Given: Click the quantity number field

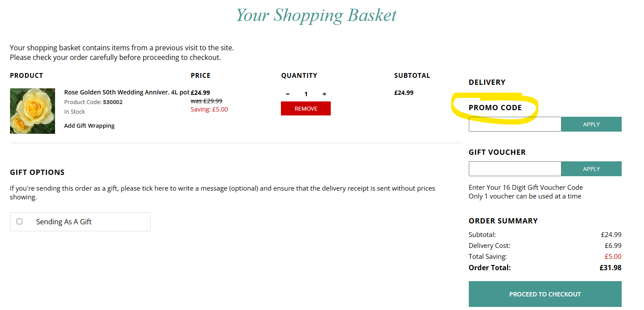Looking at the screenshot, I should [x=306, y=94].
